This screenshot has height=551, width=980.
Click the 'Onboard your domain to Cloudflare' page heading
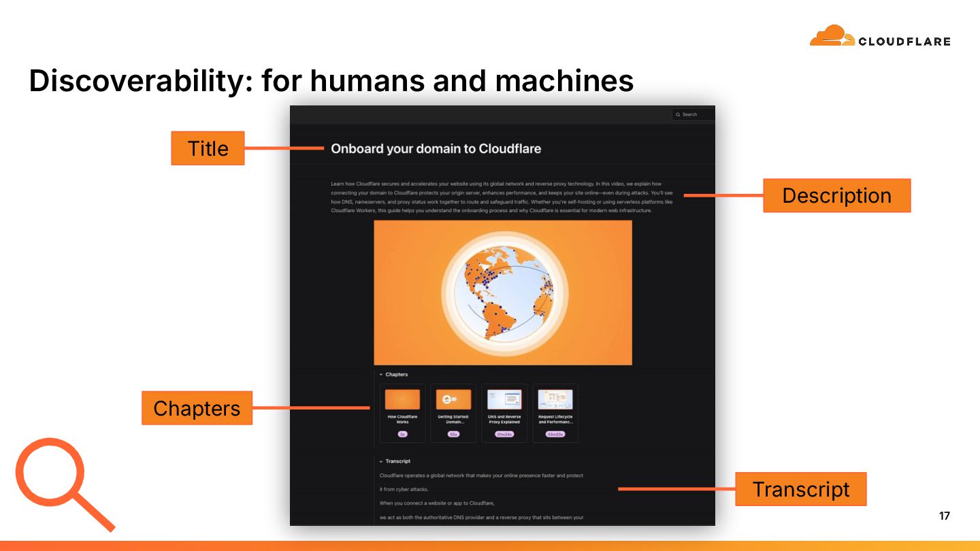pyautogui.click(x=436, y=148)
